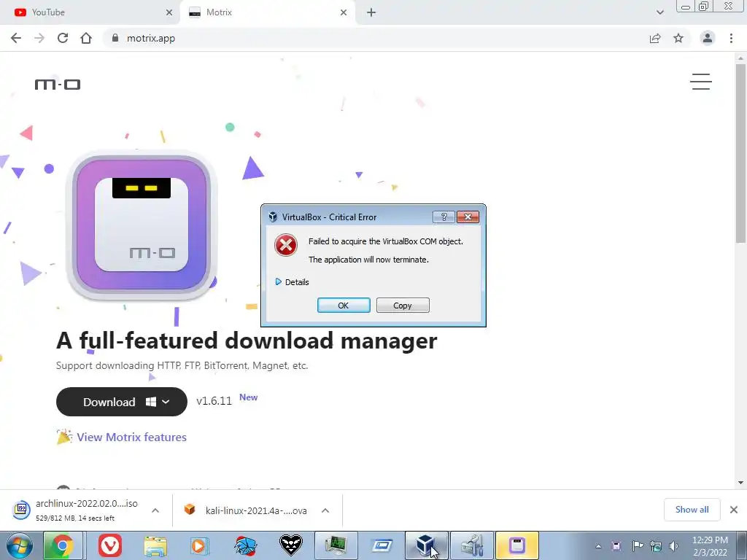Open the Motrix hamburger menu
Screen dimensions: 747x560
[x=701, y=82]
